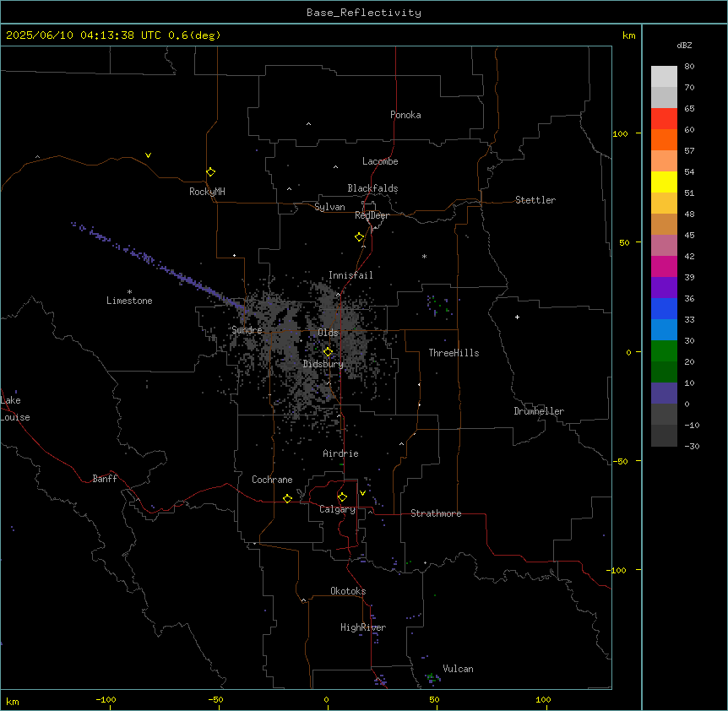Viewport: 728px width, 711px height.
Task: Click the yellow diamond marker at Calgary
Action: (342, 497)
